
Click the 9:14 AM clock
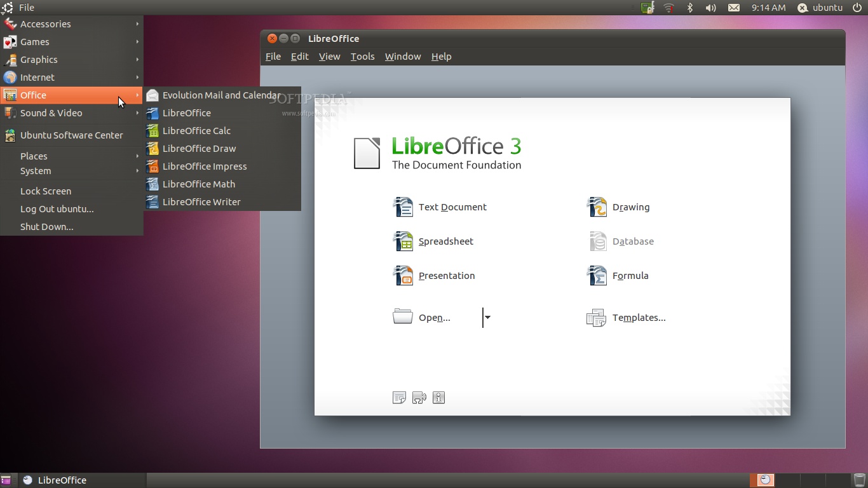[768, 8]
